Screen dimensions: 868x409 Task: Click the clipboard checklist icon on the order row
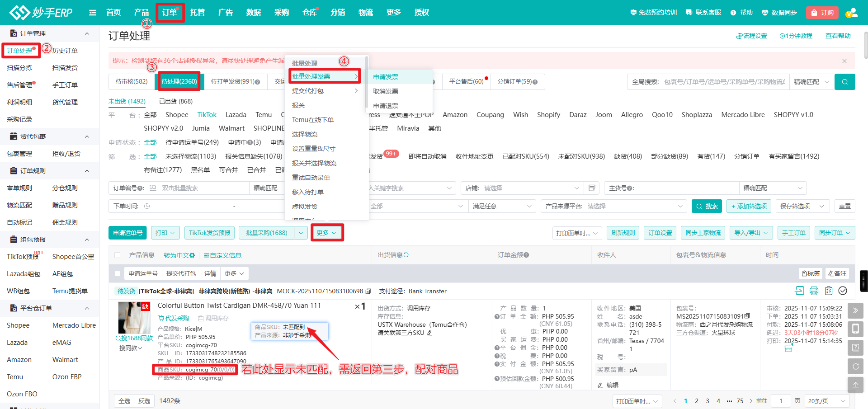[x=828, y=291]
